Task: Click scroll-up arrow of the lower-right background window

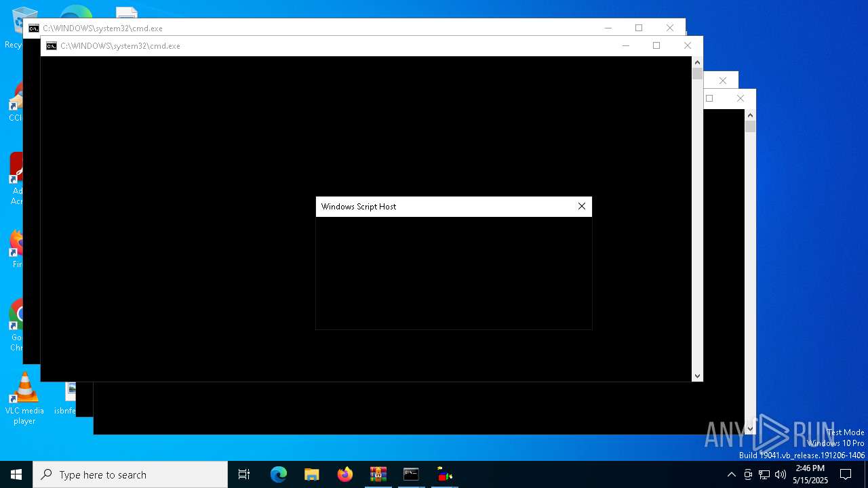Action: click(750, 115)
